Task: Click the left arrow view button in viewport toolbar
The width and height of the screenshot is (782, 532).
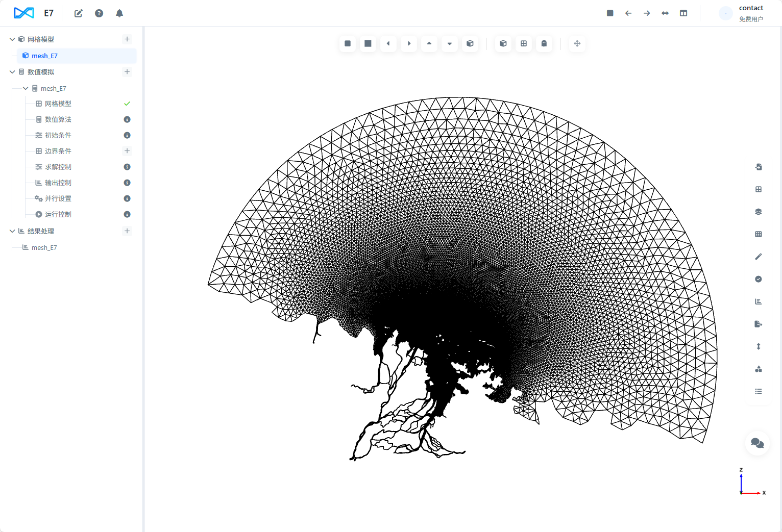Action: click(388, 44)
